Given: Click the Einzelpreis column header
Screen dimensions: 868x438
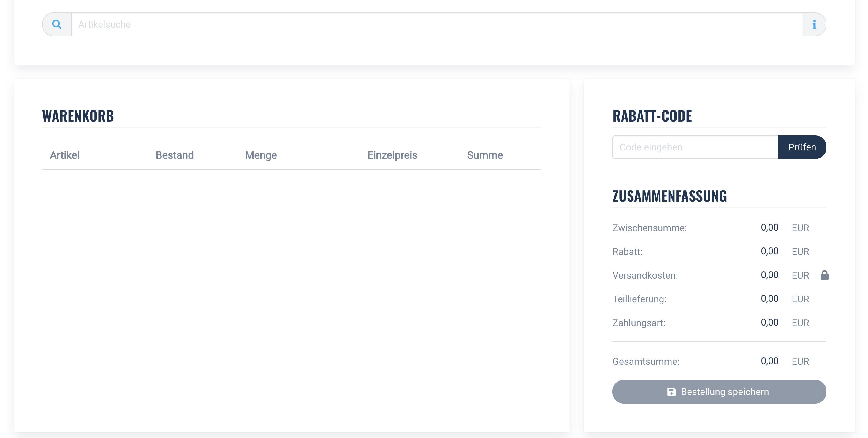Looking at the screenshot, I should (392, 155).
